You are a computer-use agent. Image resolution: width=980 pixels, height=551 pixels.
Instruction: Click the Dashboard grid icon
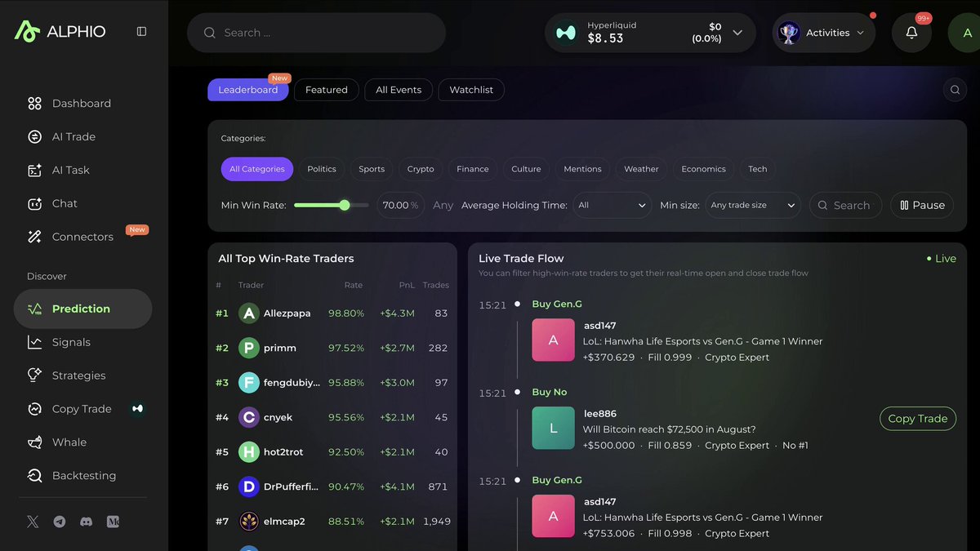[x=34, y=104]
